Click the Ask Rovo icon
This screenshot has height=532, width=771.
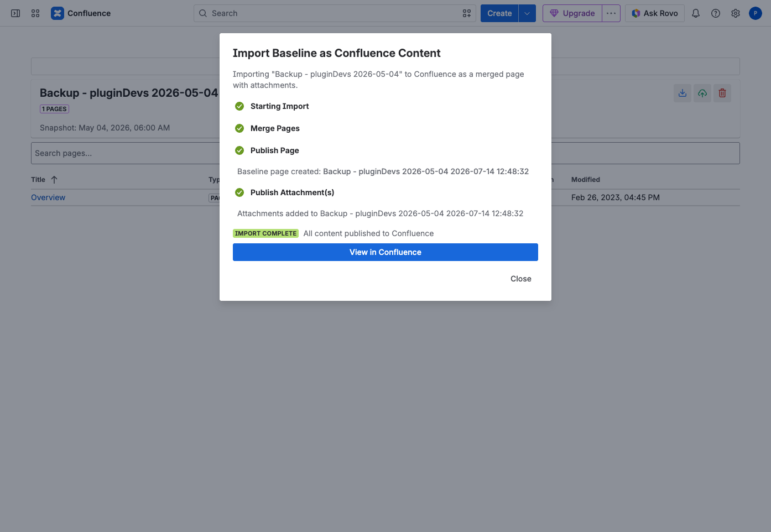pyautogui.click(x=636, y=13)
